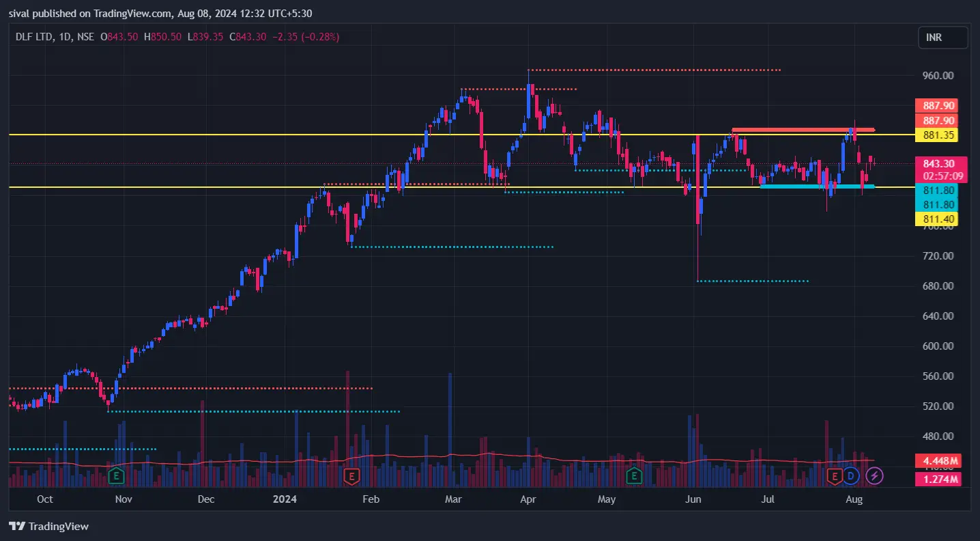Click the Nov label on time axis

click(x=123, y=499)
